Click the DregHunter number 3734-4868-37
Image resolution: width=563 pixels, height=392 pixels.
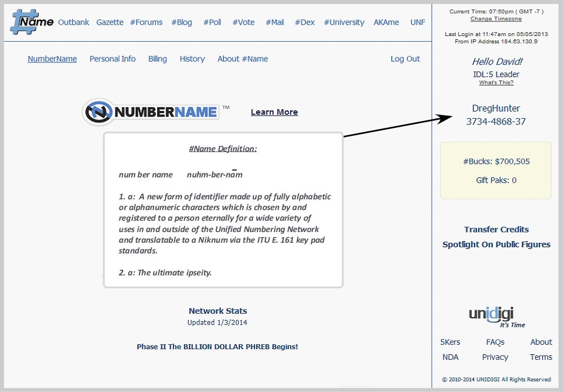coord(496,122)
